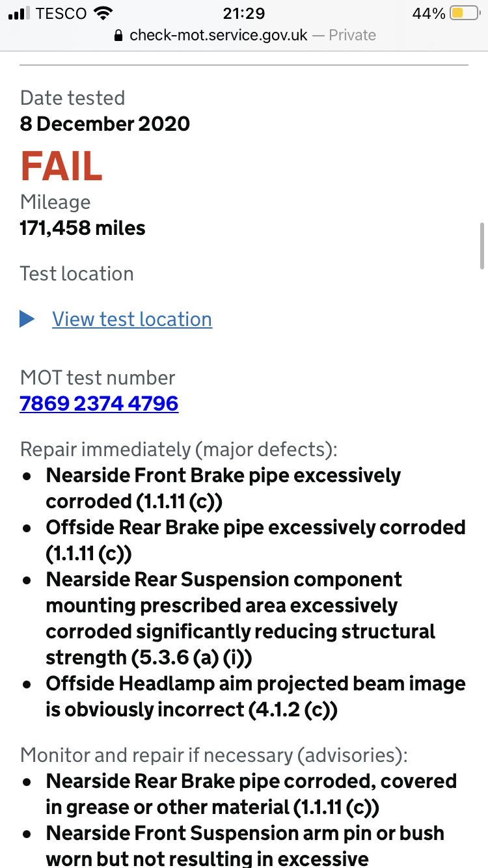Screen dimensions: 488x868
Task: Tap the Nearside Rear Brake pipe advisory
Action: pyautogui.click(x=251, y=794)
